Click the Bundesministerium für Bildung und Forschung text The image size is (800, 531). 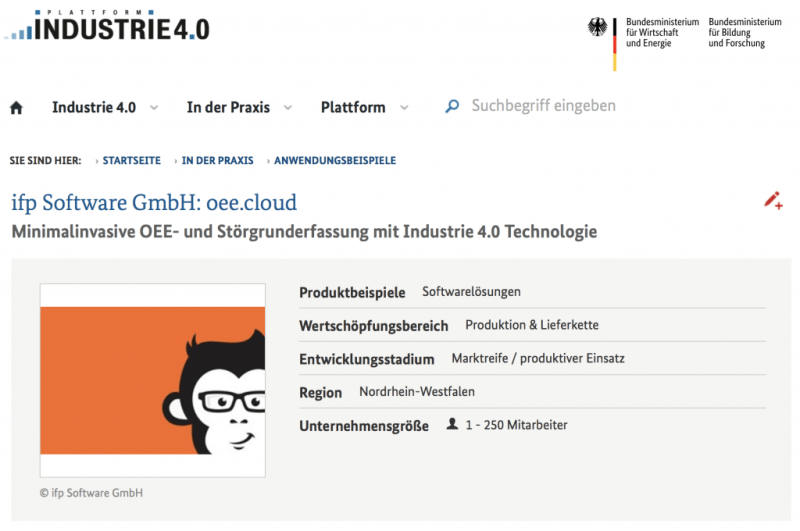pos(745,33)
